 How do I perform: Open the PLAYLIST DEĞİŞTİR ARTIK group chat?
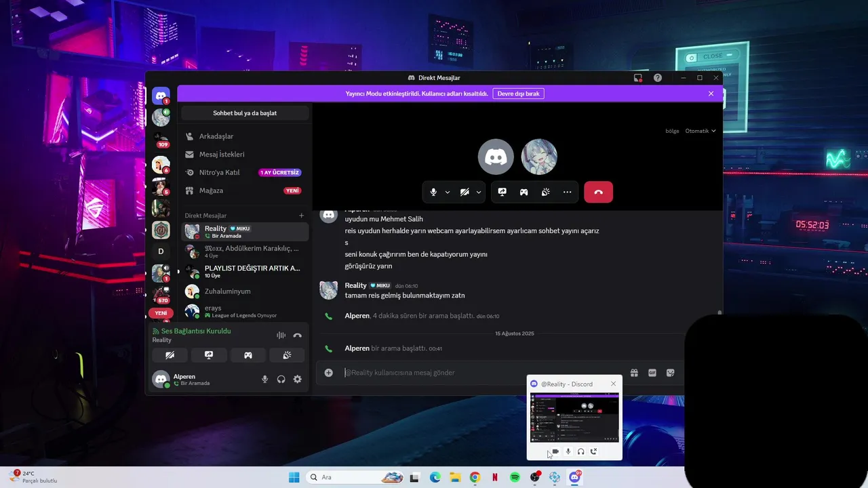tap(245, 272)
